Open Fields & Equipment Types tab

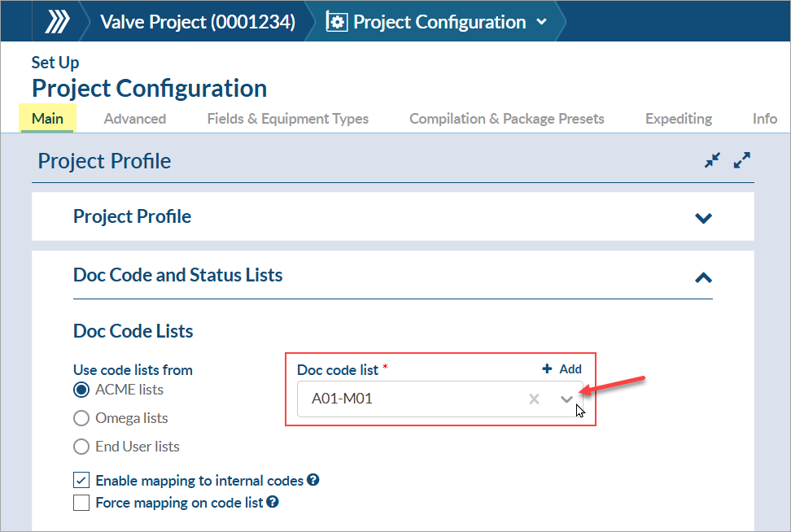tap(287, 119)
